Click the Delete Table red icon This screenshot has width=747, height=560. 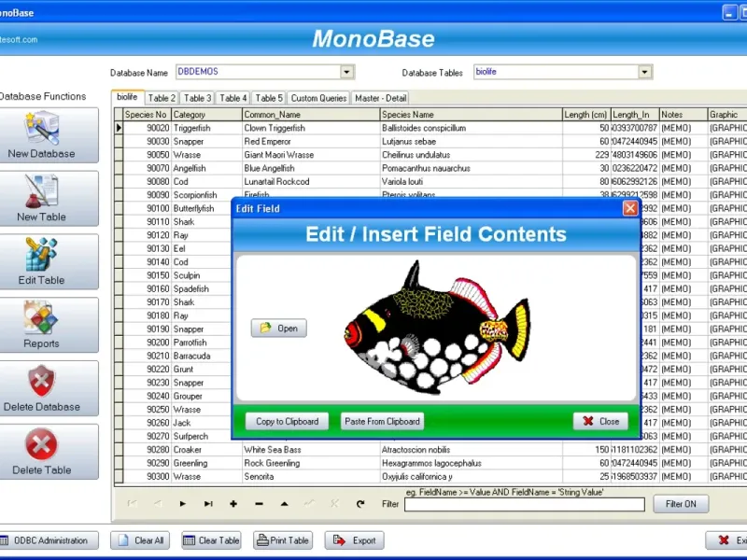(41, 444)
